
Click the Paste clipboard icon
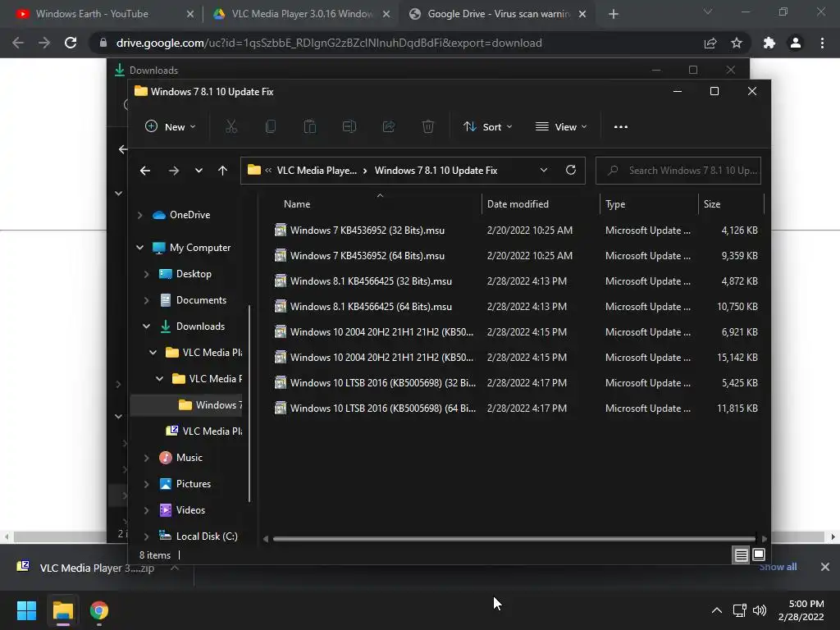(309, 127)
